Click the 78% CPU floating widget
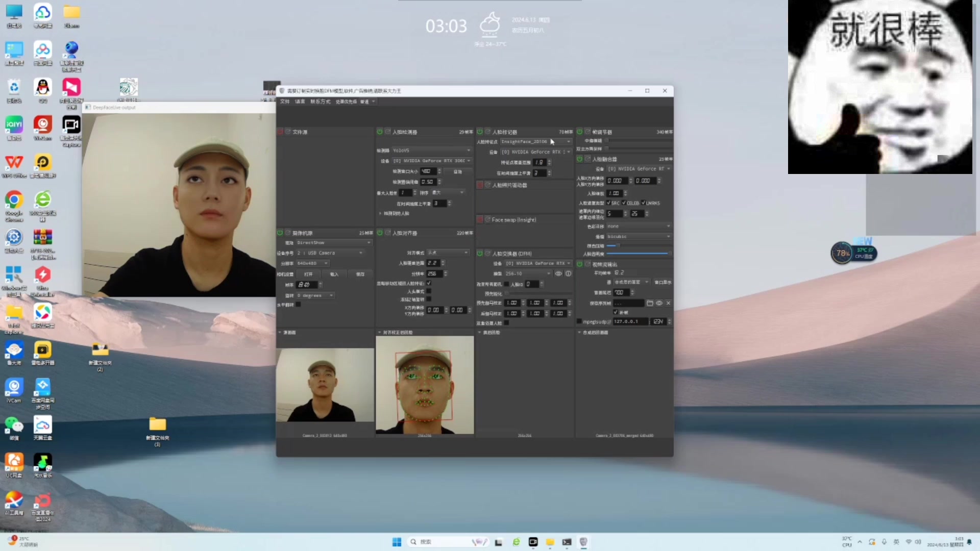Screen dimensions: 980x551 [x=854, y=253]
